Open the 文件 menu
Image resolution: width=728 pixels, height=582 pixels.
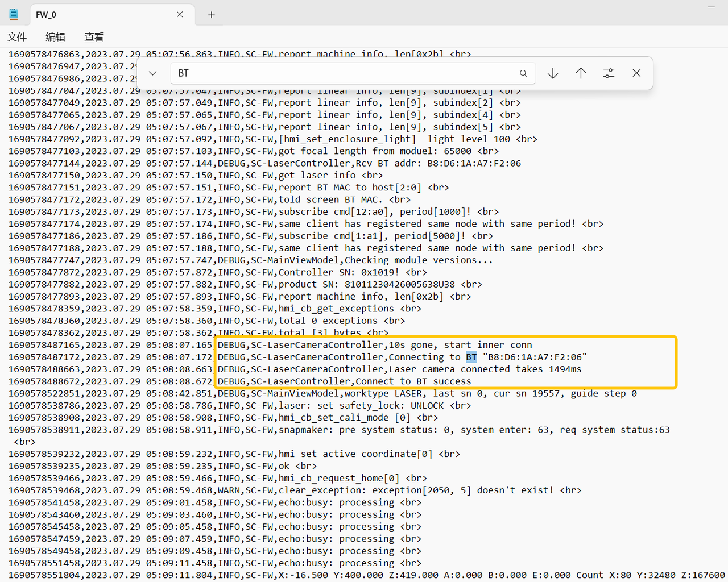coord(17,37)
